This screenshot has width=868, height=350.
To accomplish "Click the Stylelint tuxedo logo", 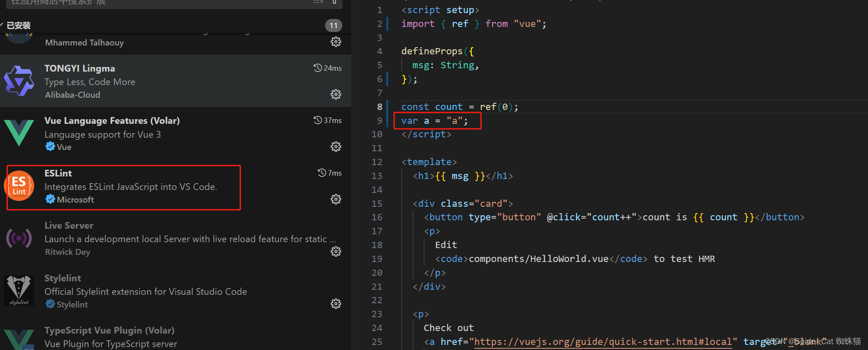I will (19, 291).
